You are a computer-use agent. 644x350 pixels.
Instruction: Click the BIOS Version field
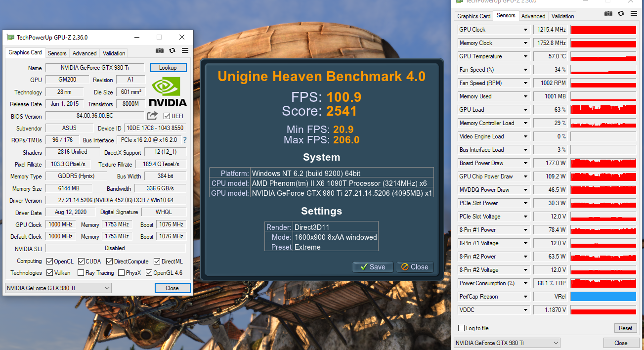[95, 116]
